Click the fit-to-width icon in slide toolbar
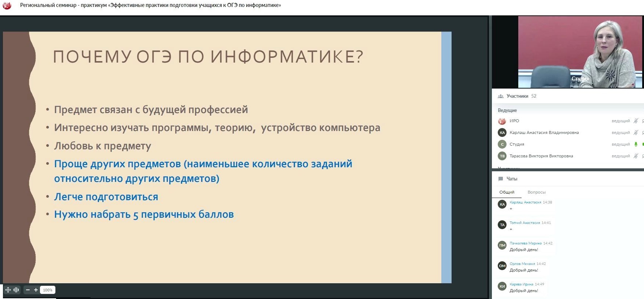The image size is (644, 299). [x=16, y=290]
